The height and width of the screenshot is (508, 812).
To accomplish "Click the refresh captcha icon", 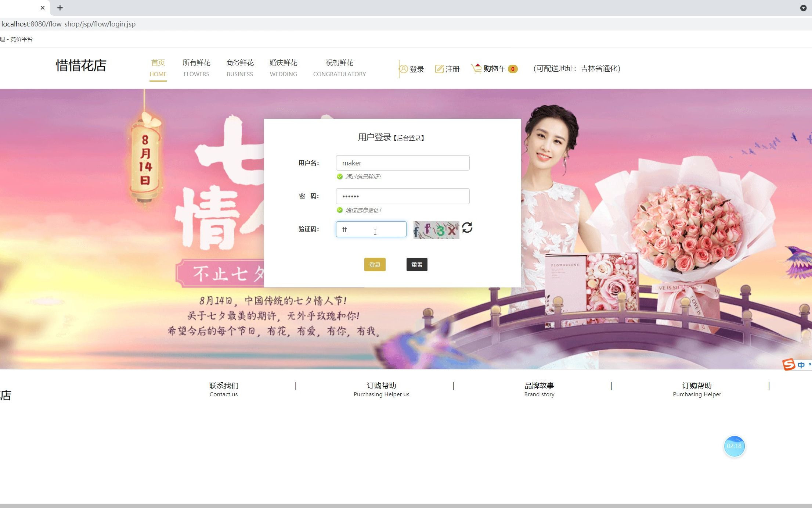I will (x=467, y=228).
